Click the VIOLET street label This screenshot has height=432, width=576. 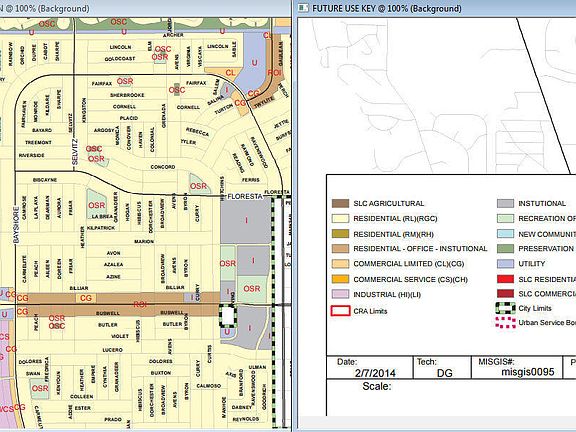(x=120, y=336)
